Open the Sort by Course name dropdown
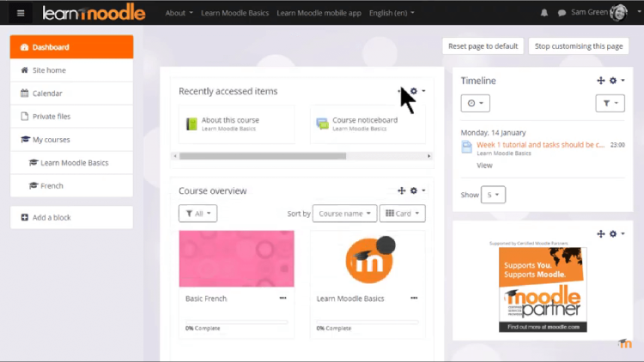Viewport: 644px width, 362px height. click(344, 214)
